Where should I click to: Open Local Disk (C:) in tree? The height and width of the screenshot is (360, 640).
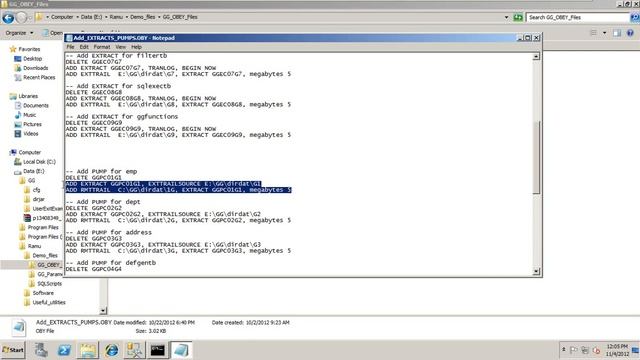point(39,162)
